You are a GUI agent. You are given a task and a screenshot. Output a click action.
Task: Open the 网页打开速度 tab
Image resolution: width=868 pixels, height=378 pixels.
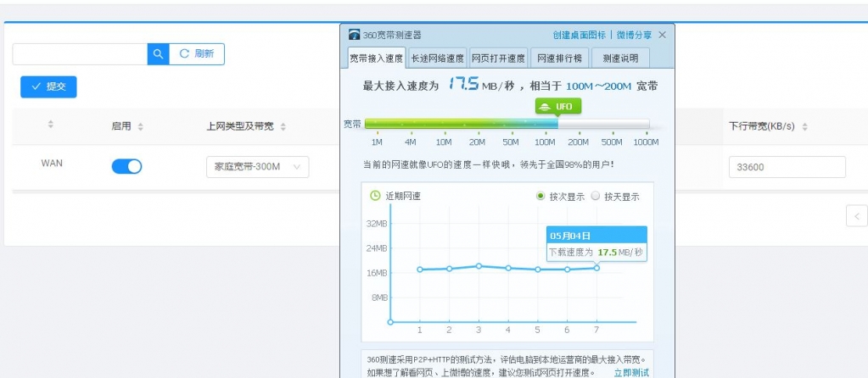498,58
